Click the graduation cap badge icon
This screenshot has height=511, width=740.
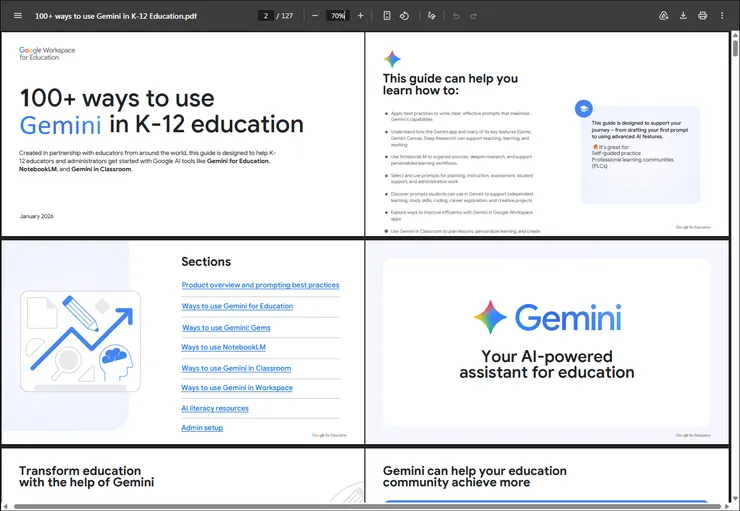pyautogui.click(x=584, y=109)
